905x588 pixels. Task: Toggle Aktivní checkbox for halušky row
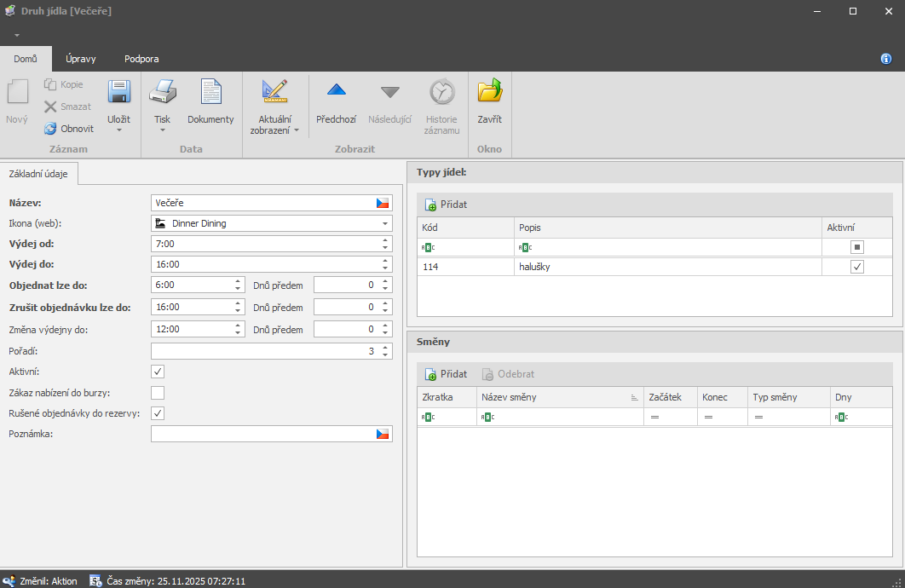click(857, 267)
